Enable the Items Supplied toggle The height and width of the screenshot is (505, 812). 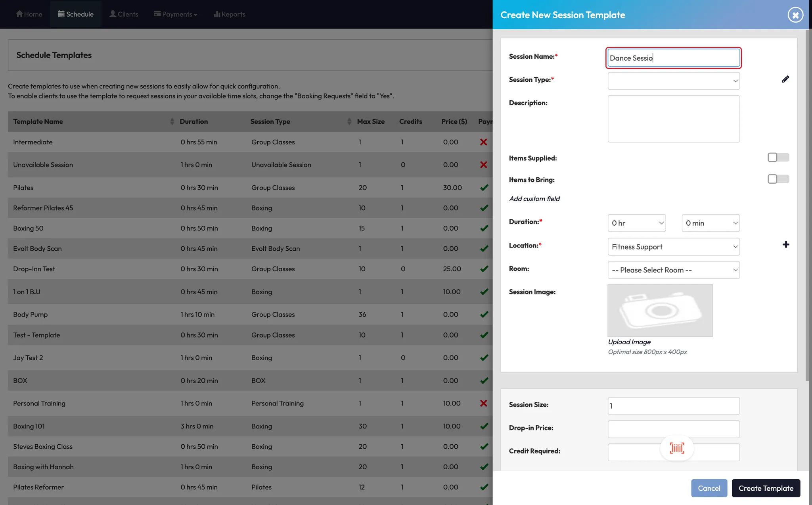point(778,157)
